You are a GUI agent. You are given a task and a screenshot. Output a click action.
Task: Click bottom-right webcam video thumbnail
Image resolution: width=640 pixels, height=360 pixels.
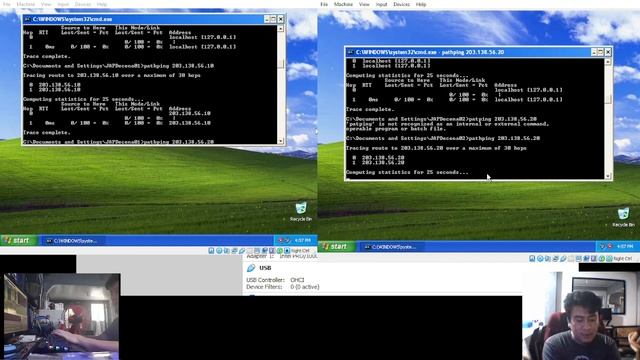tap(581, 316)
